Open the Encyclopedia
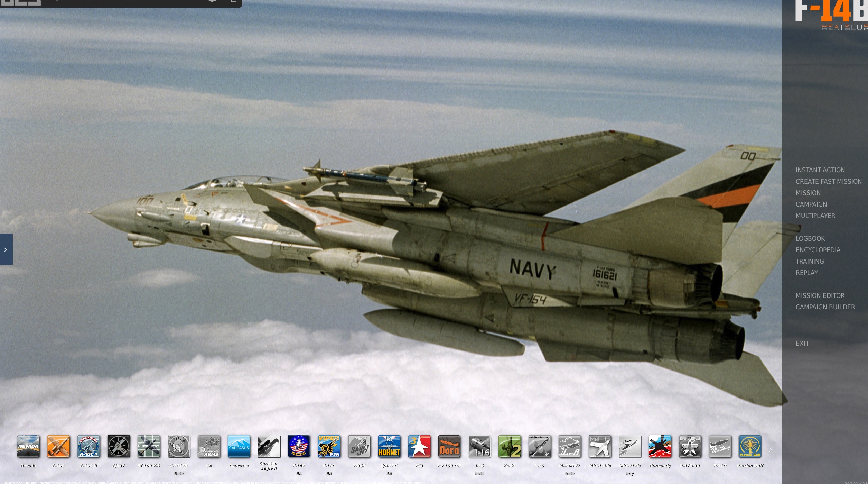The height and width of the screenshot is (484, 868). [818, 250]
